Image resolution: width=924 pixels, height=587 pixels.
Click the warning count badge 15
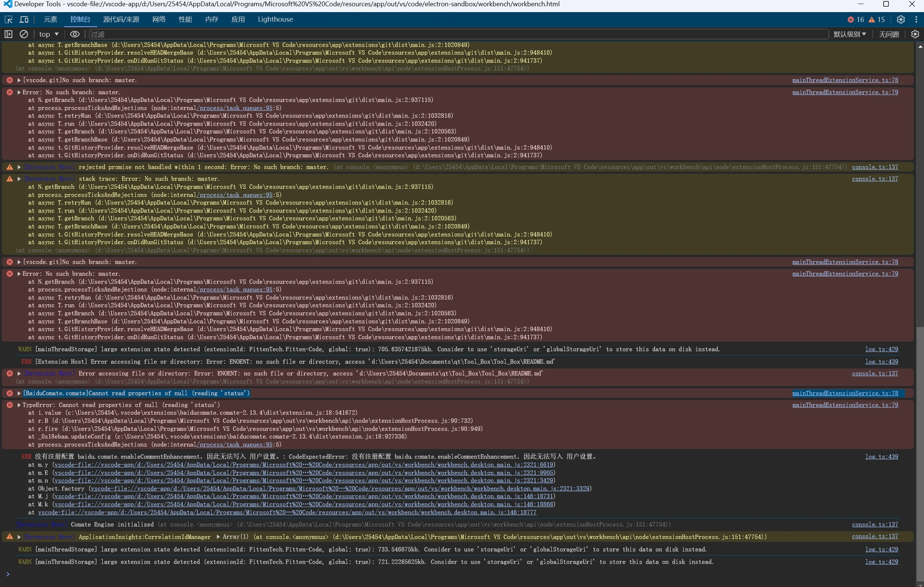tap(877, 19)
